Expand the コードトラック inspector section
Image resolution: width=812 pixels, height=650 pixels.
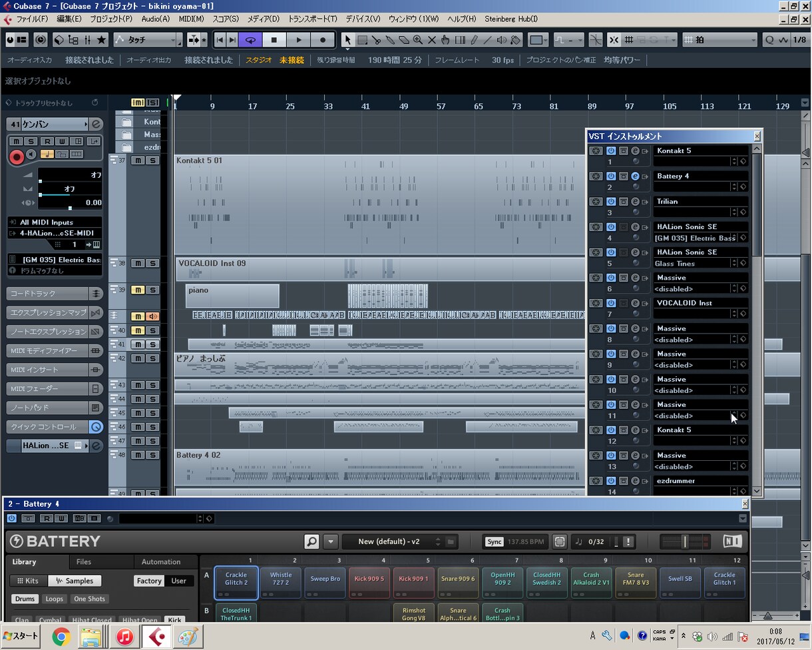click(x=55, y=294)
